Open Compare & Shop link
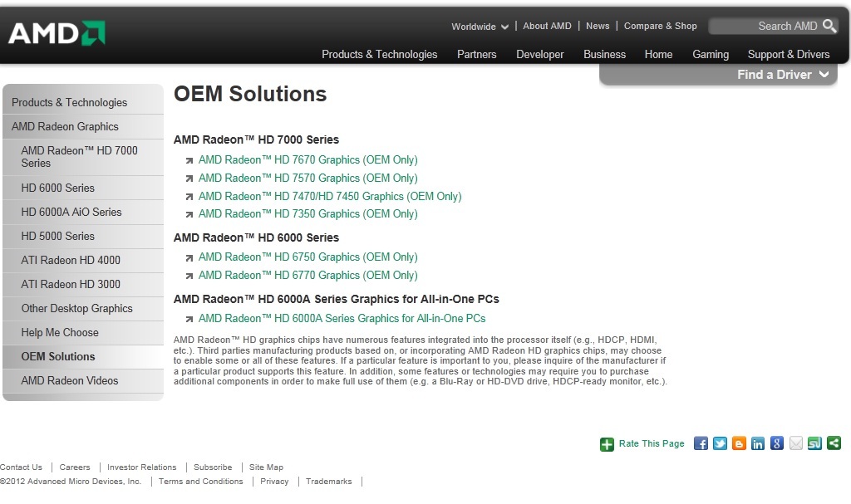 tap(660, 26)
